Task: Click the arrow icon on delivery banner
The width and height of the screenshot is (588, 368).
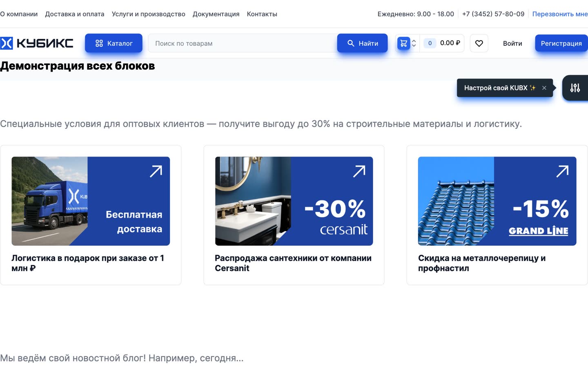Action: tap(156, 171)
